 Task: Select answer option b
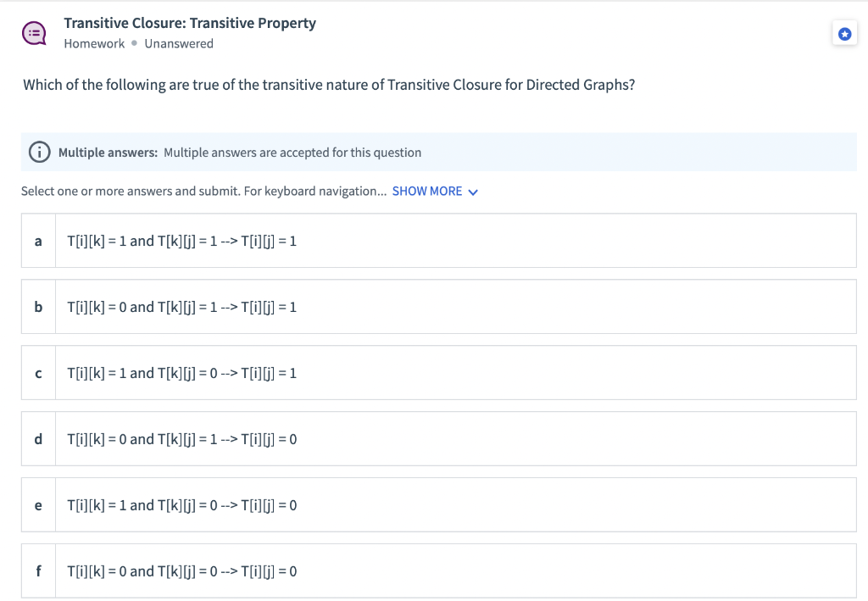pyautogui.click(x=439, y=307)
